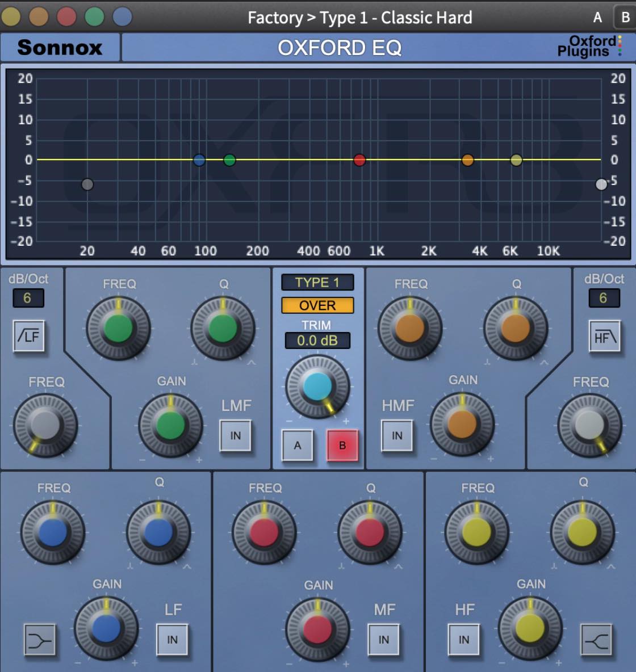Open the Factory preset name menu
Screen dimensions: 636x672
360,18
